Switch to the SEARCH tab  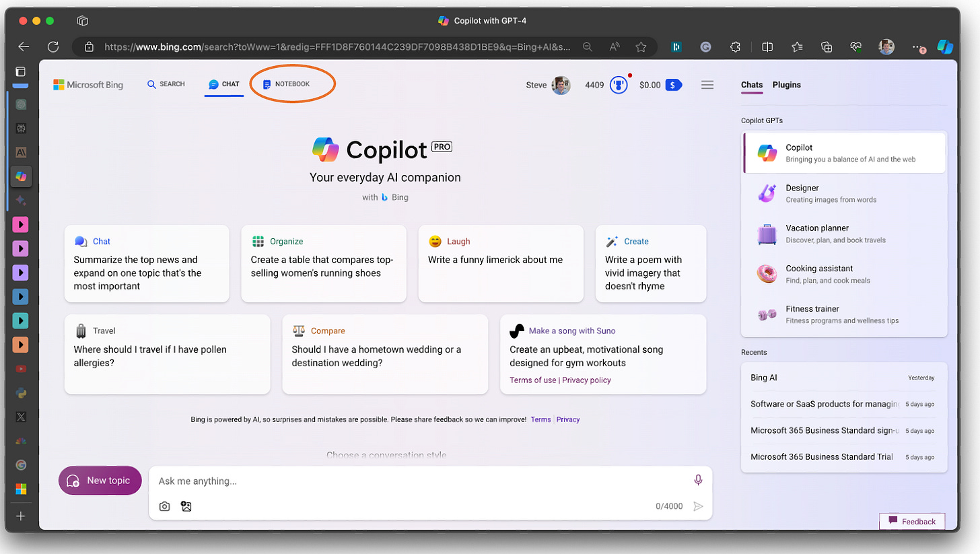pyautogui.click(x=166, y=84)
